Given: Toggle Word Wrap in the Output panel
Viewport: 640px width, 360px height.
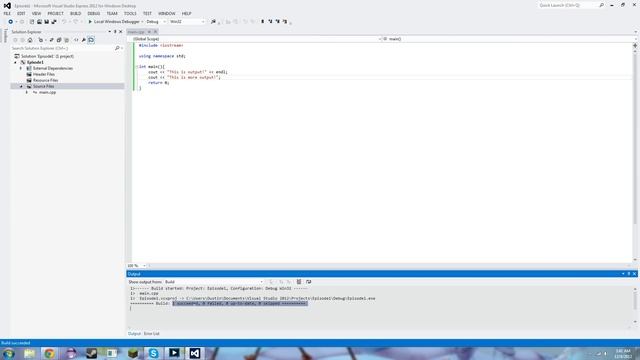Looking at the screenshot, I should [x=309, y=282].
